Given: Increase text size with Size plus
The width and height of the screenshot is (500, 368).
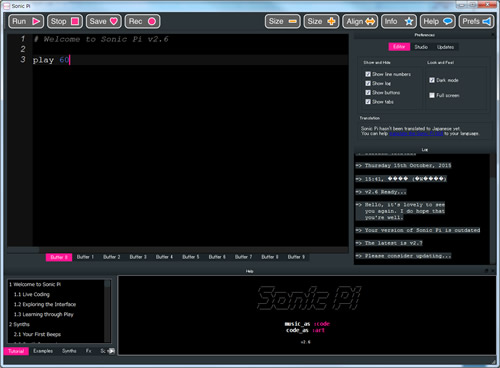Looking at the screenshot, I should (x=321, y=21).
